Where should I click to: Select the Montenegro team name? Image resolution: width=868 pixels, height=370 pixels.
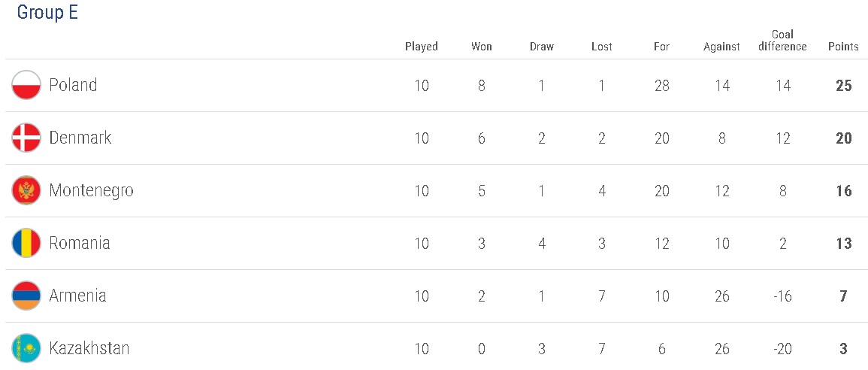click(x=91, y=190)
